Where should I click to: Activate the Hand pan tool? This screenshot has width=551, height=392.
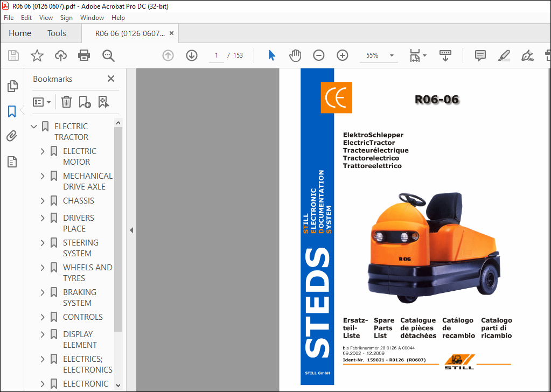point(295,55)
